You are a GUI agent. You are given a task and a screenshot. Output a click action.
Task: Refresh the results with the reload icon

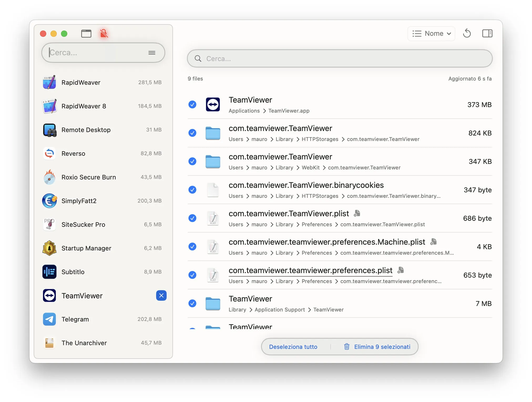tap(467, 33)
